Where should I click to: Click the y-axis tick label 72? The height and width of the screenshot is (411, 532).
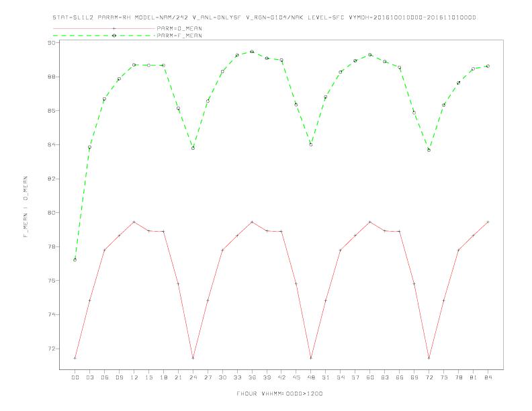click(x=52, y=349)
